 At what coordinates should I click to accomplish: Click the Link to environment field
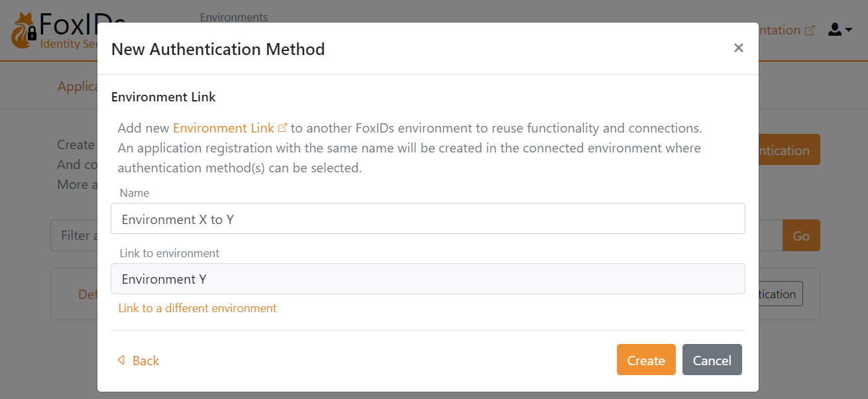(x=427, y=278)
